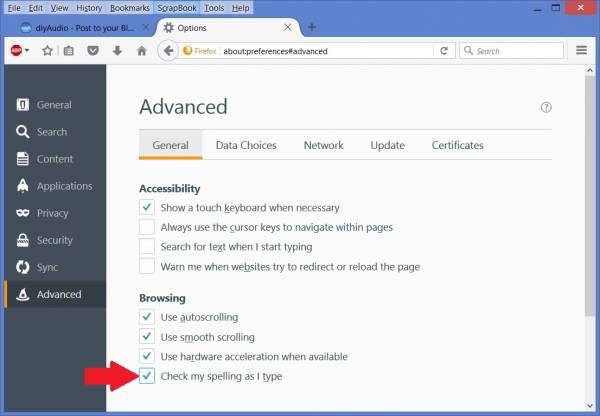Toggle Use autoscrolling checkbox
Viewport: 600px width, 416px height.
point(147,317)
